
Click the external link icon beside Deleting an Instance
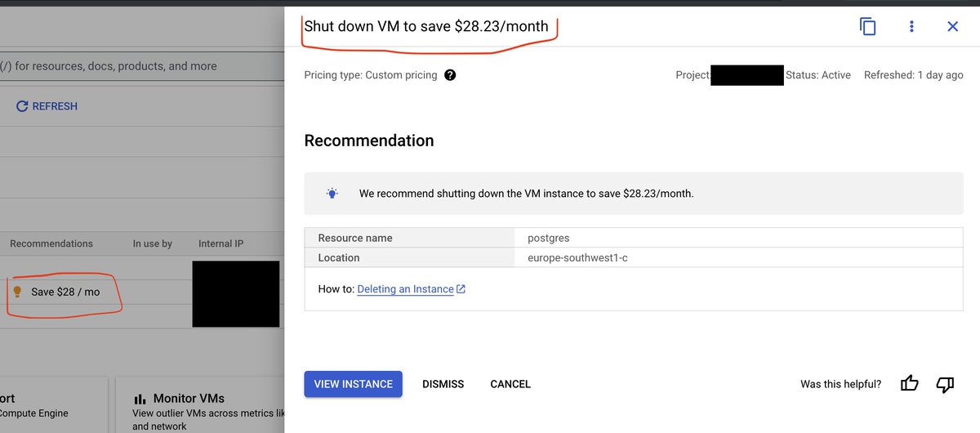tap(461, 289)
